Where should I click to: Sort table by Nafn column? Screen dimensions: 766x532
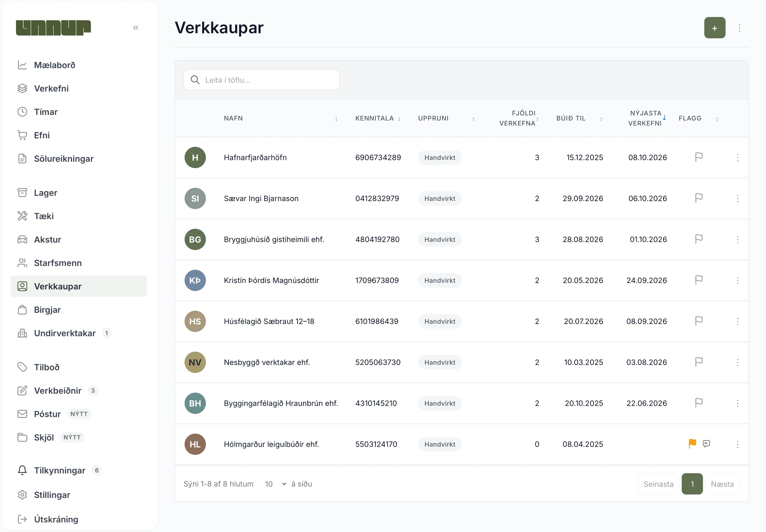[336, 119]
